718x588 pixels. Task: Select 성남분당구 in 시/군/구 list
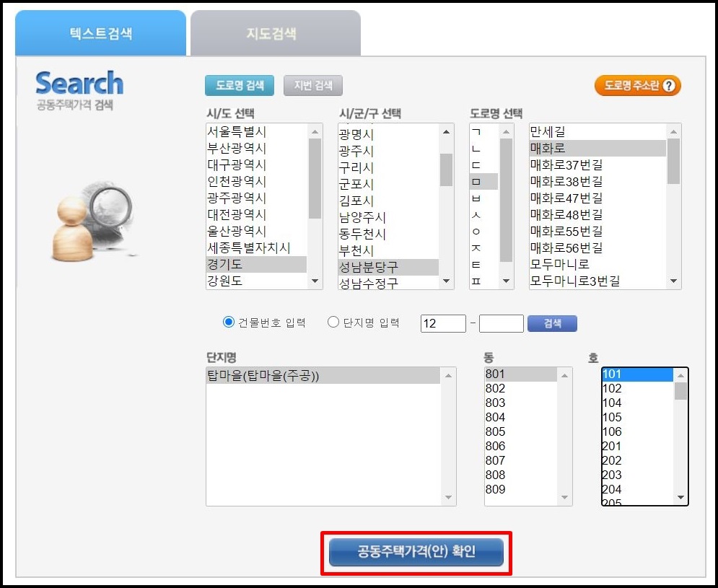click(x=388, y=267)
